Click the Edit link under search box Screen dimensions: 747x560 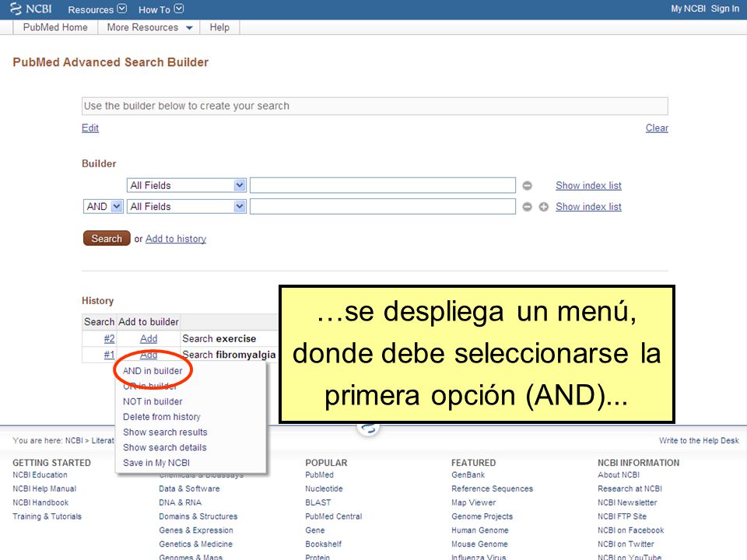tap(90, 128)
